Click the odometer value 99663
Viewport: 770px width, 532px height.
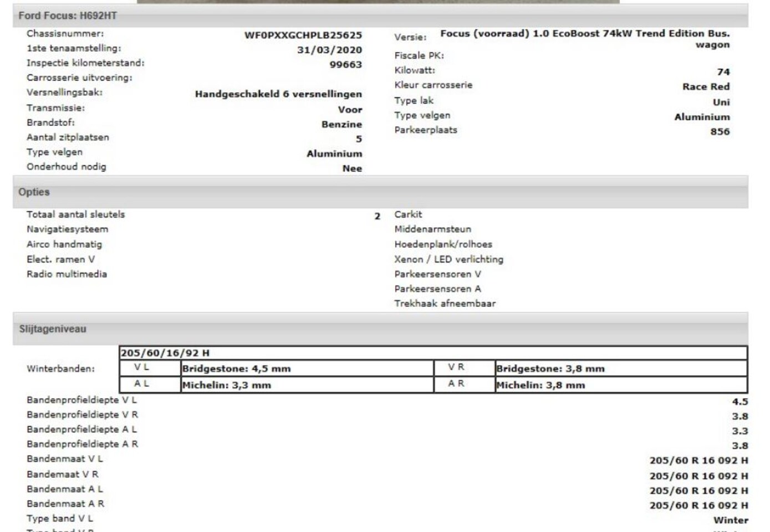click(345, 65)
